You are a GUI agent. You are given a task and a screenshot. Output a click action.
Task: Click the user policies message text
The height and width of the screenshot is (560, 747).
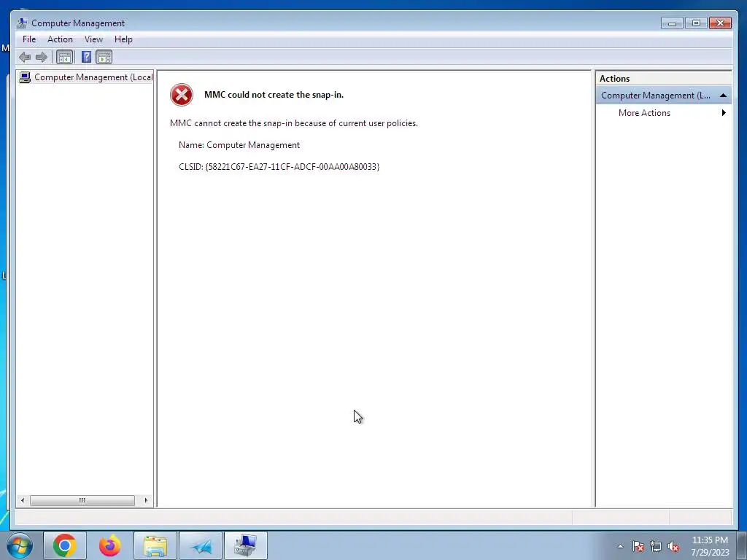(x=294, y=123)
